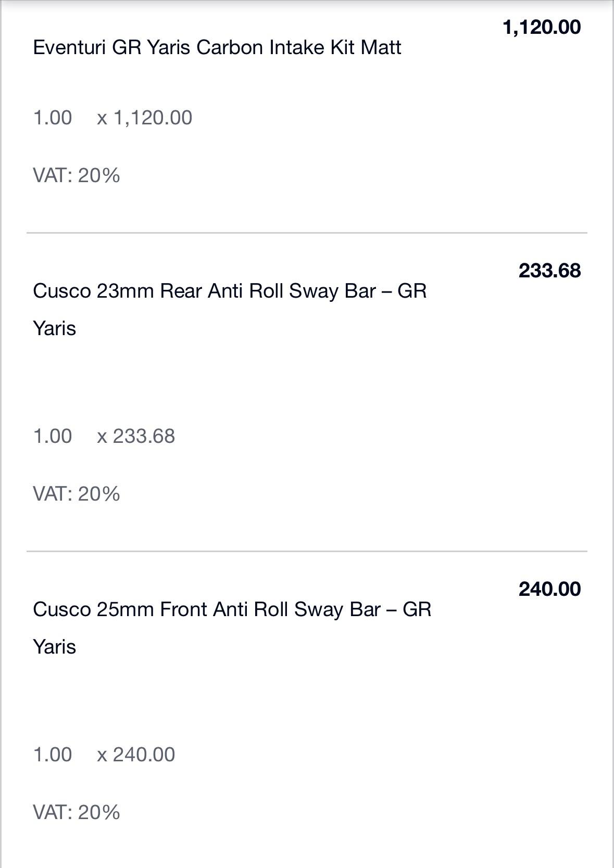
Task: Select the VAT: 20% under Rear Sway Bar
Action: (x=77, y=494)
